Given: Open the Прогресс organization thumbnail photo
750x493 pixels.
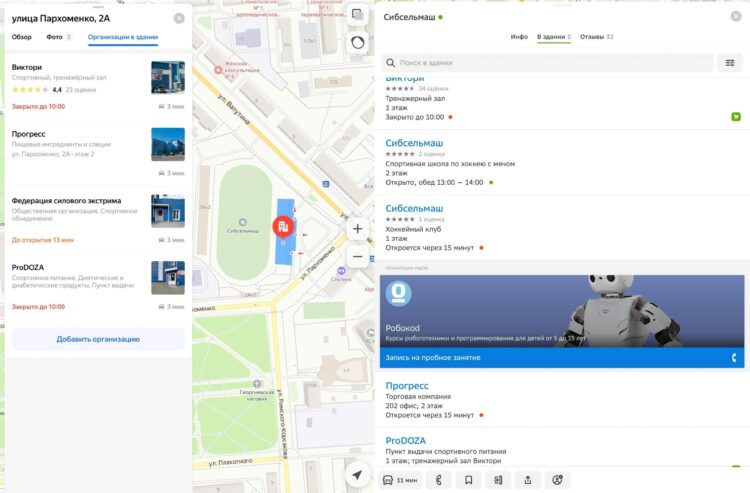Looking at the screenshot, I should pyautogui.click(x=167, y=144).
